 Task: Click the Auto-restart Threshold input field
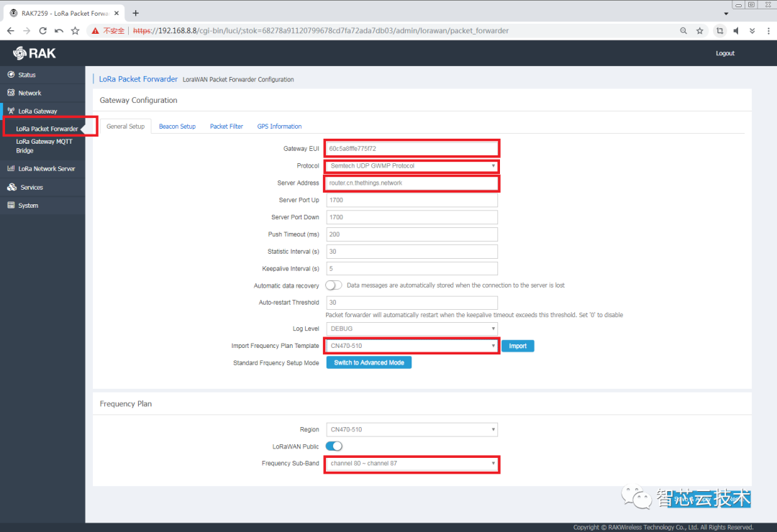pyautogui.click(x=412, y=303)
